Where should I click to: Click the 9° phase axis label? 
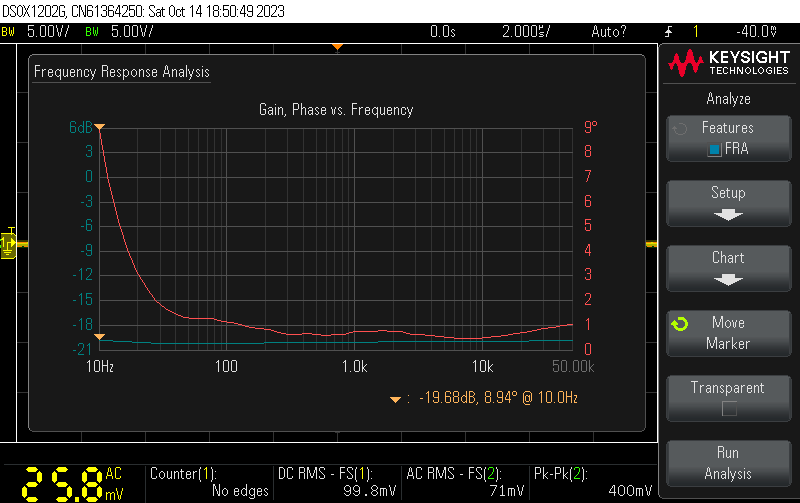click(590, 127)
